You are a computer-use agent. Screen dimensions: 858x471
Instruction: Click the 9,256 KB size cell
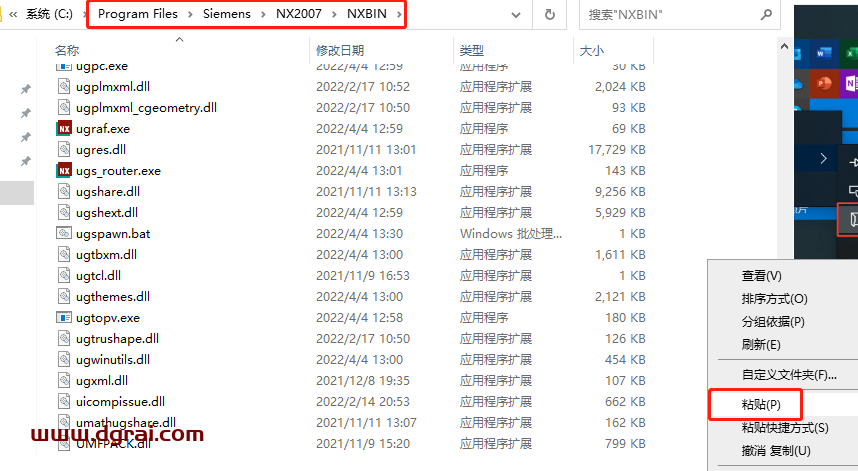[621, 192]
